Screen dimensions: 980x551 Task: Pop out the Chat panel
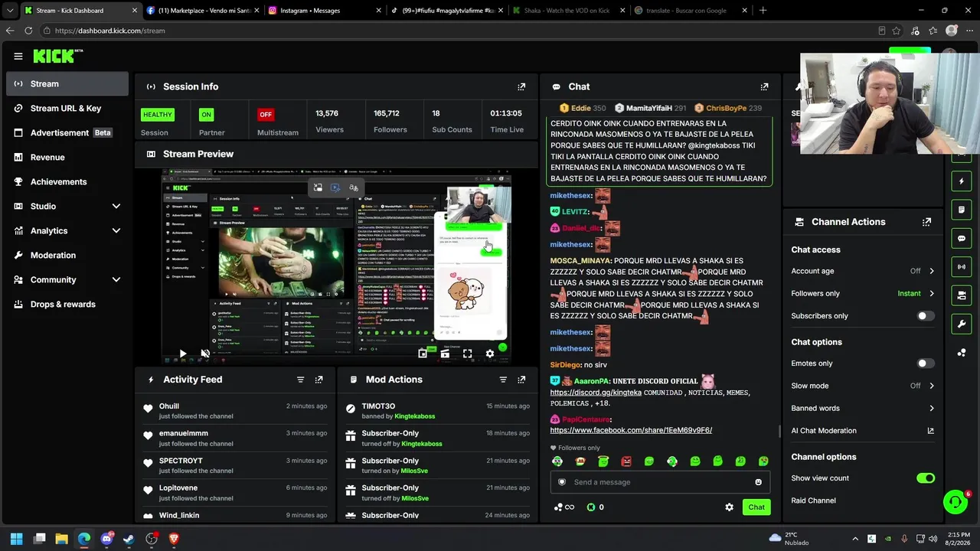[764, 86]
